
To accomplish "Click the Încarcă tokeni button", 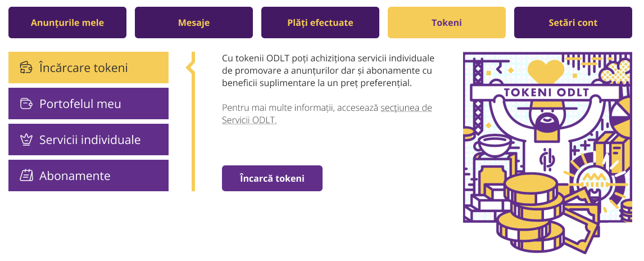I will pyautogui.click(x=273, y=178).
